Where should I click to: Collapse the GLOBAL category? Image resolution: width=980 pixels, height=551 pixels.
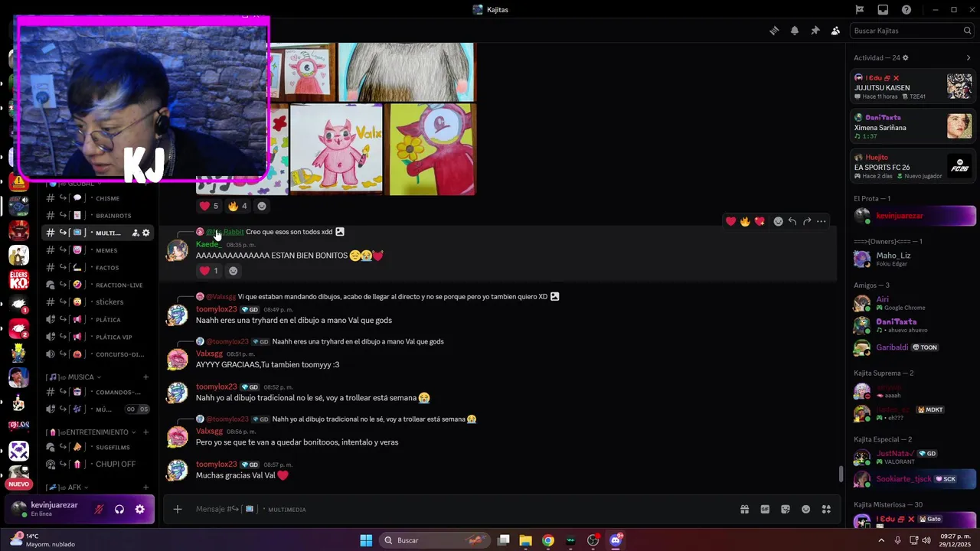coord(74,184)
